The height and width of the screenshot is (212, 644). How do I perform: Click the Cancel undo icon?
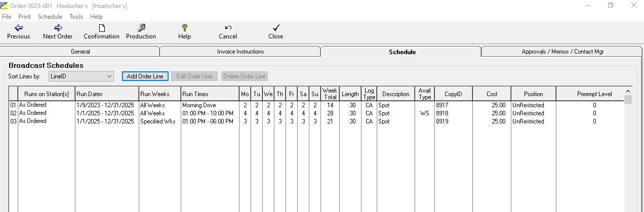coord(228,28)
